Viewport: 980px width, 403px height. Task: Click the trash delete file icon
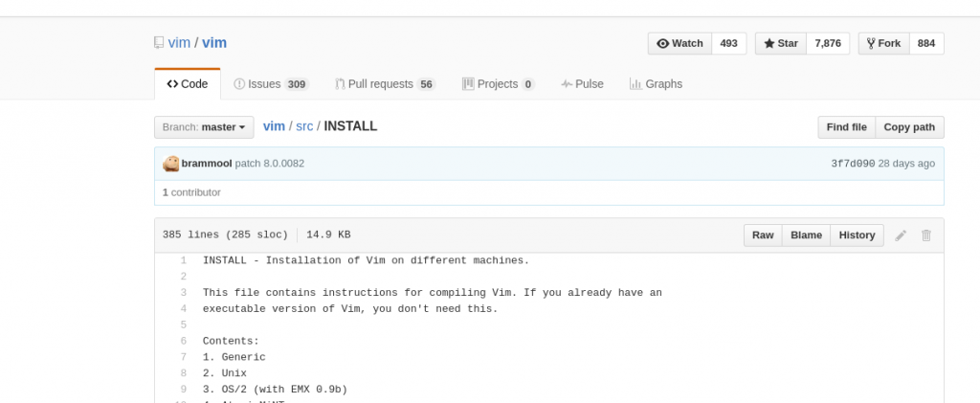click(x=925, y=235)
